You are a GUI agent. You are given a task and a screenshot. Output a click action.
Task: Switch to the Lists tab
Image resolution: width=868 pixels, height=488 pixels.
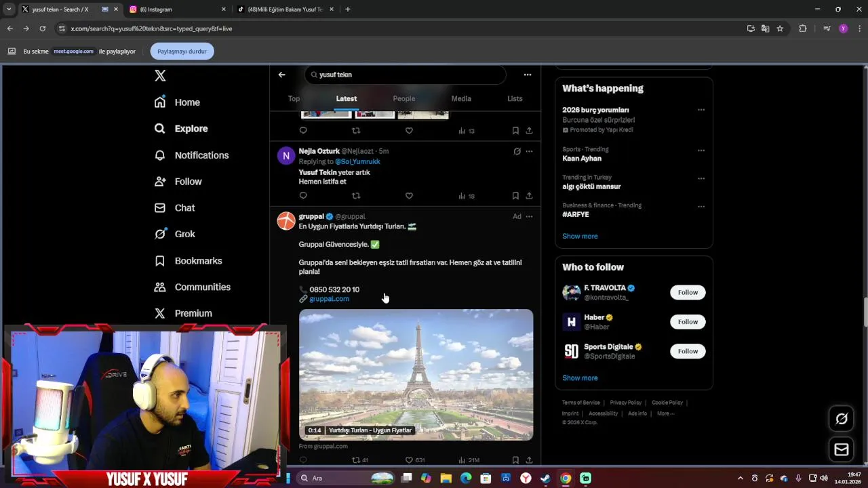tap(515, 98)
